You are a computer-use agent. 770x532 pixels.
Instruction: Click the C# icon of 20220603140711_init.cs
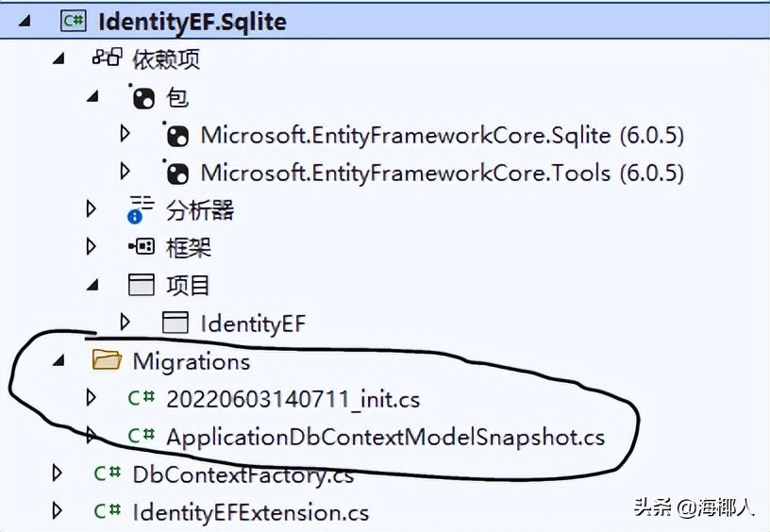click(x=142, y=397)
